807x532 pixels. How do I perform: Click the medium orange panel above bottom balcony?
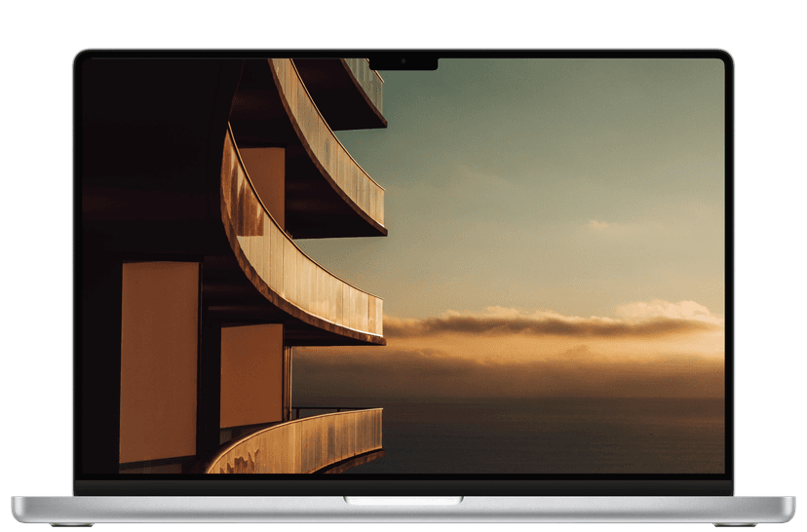tap(250, 374)
